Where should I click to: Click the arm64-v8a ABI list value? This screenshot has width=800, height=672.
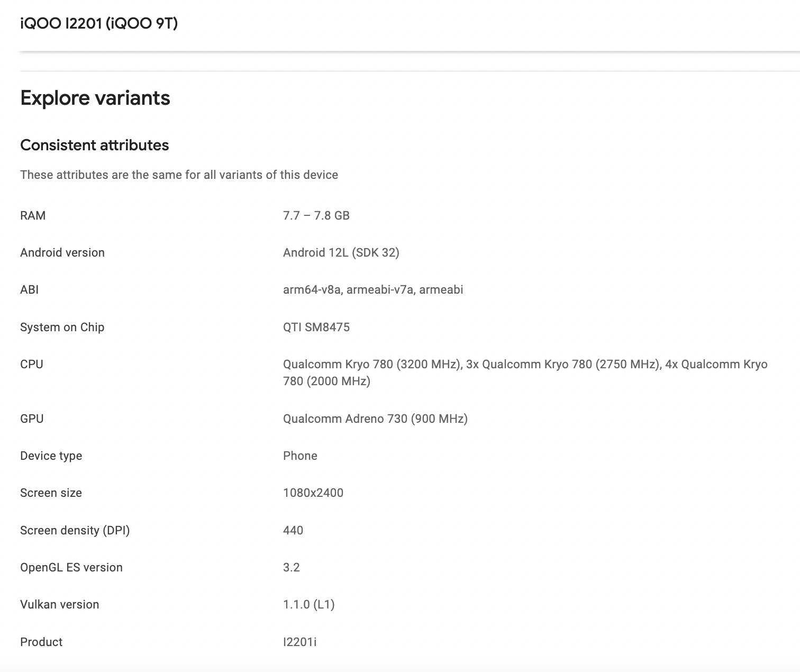point(372,289)
